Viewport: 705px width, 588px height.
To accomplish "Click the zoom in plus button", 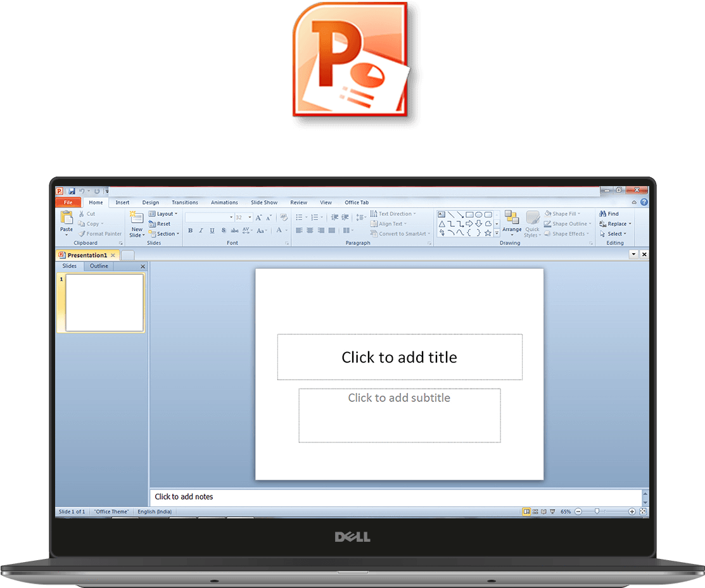I will (632, 511).
